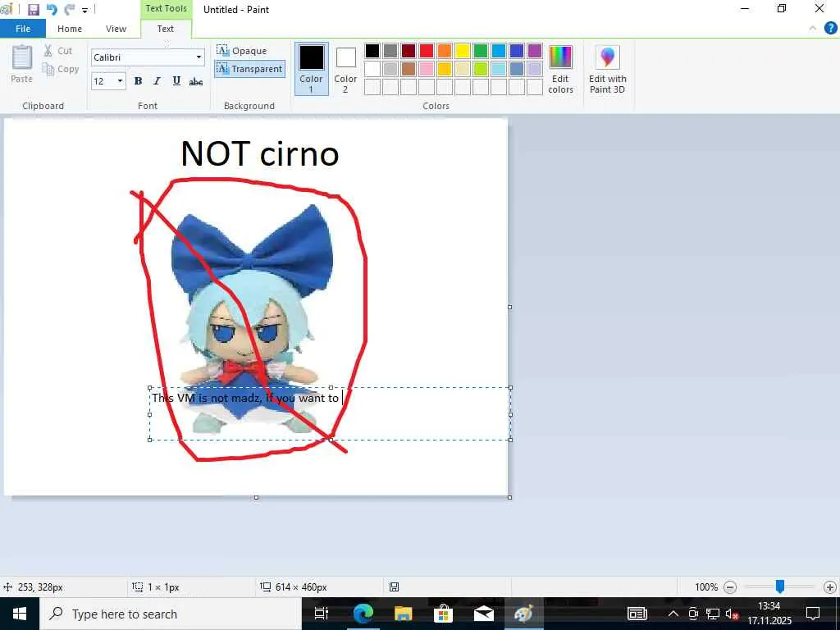Select Transparent background option
Viewport: 840px width, 630px height.
click(249, 69)
